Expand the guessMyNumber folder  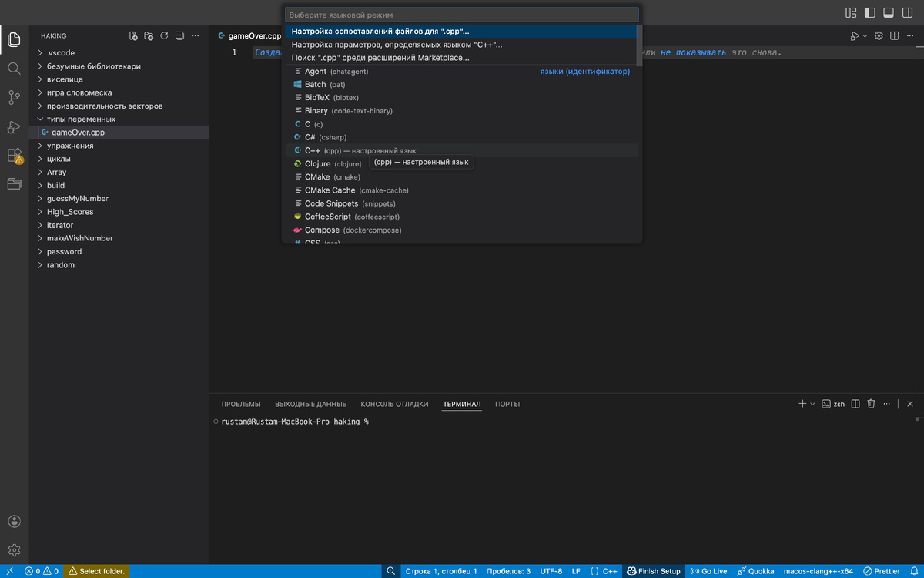coord(119,199)
